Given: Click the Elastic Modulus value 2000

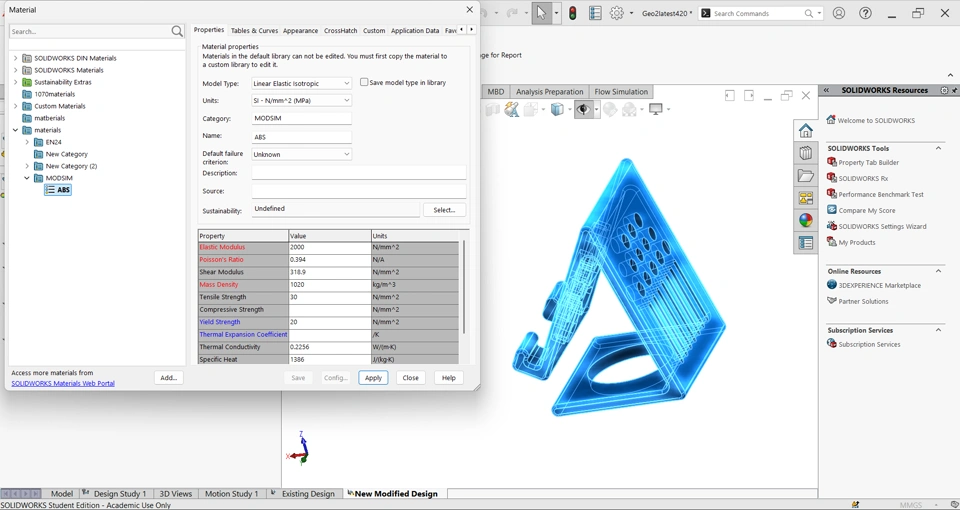Looking at the screenshot, I should [x=329, y=247].
